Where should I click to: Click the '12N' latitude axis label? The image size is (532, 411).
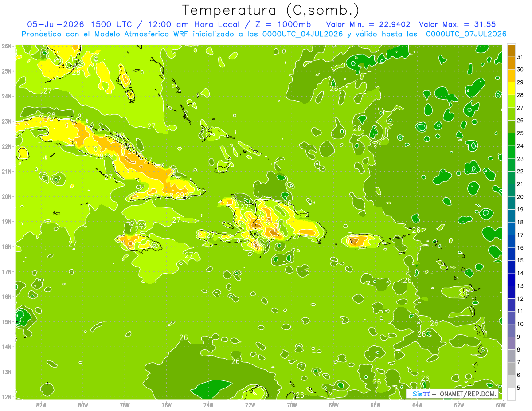(x=6, y=397)
